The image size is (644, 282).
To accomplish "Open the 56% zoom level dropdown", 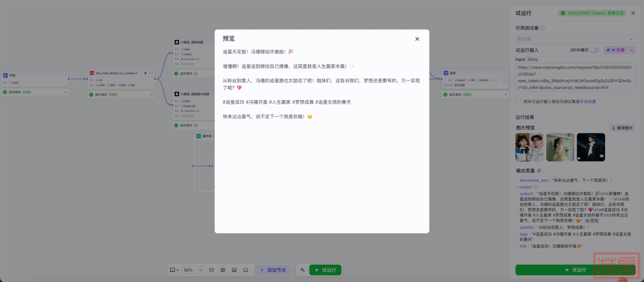I will pyautogui.click(x=193, y=270).
